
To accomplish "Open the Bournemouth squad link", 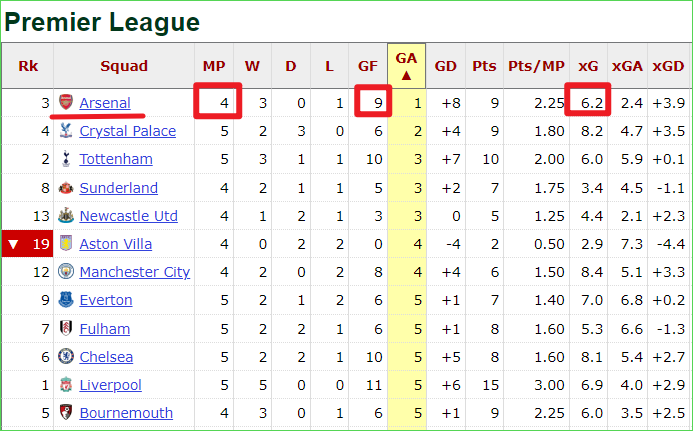I will pyautogui.click(x=126, y=413).
